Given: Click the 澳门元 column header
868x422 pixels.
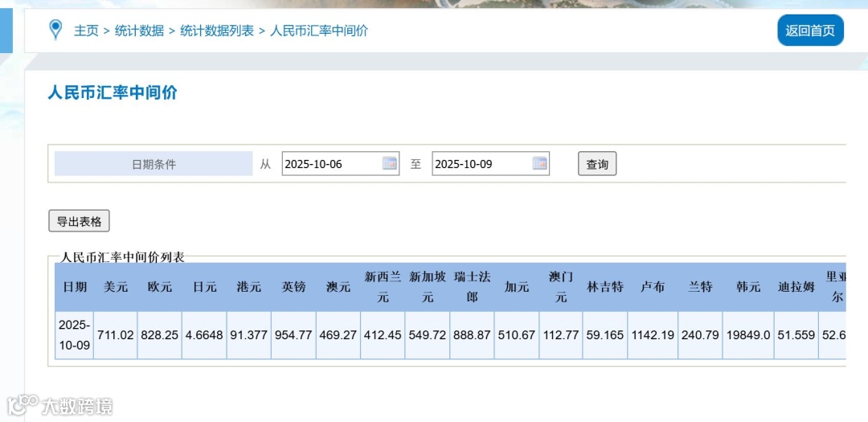Looking at the screenshot, I should [561, 287].
